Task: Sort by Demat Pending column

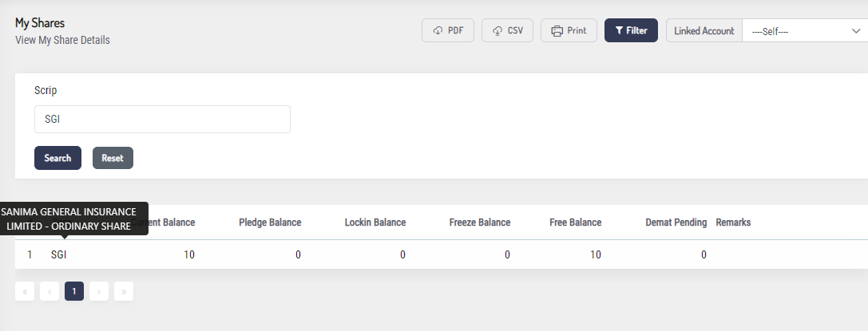Action: coord(676,223)
